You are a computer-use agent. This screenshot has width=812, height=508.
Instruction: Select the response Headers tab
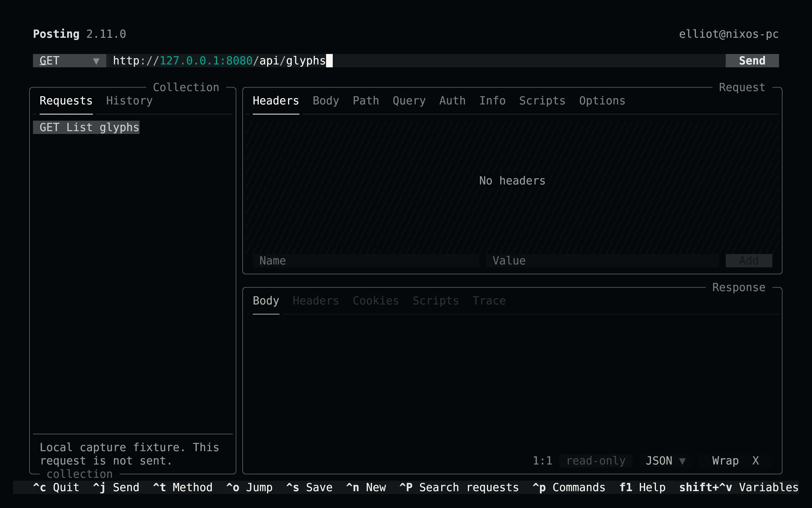pyautogui.click(x=316, y=301)
